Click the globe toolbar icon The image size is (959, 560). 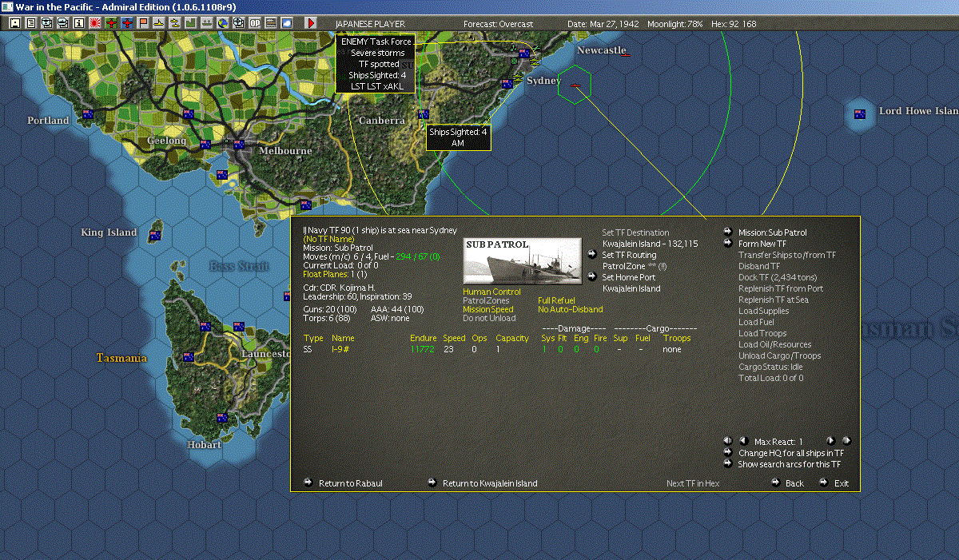[x=222, y=23]
